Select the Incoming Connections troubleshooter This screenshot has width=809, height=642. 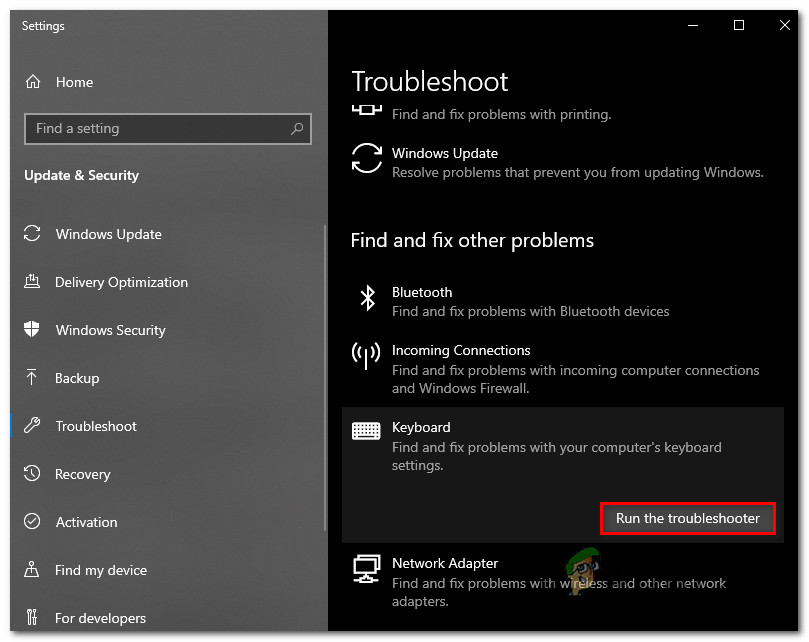tap(563, 368)
